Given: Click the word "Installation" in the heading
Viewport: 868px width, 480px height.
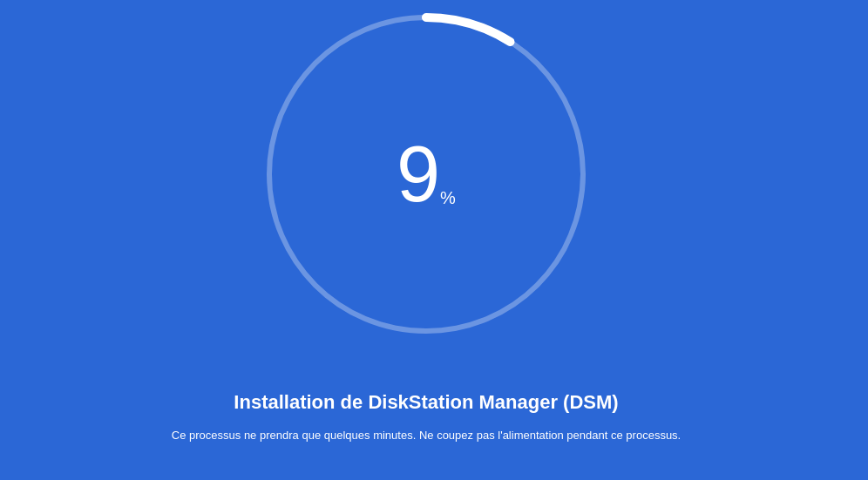Looking at the screenshot, I should [284, 402].
